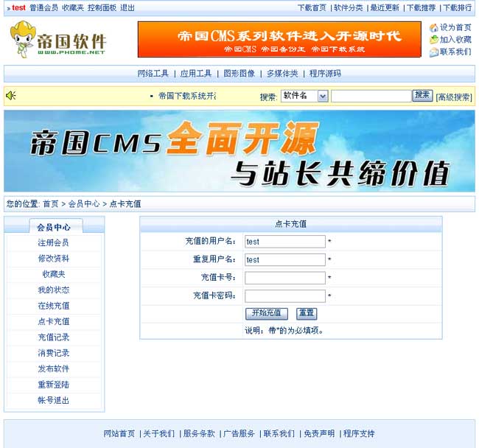Click the 重置 reset button
This screenshot has height=448, width=479.
[307, 313]
